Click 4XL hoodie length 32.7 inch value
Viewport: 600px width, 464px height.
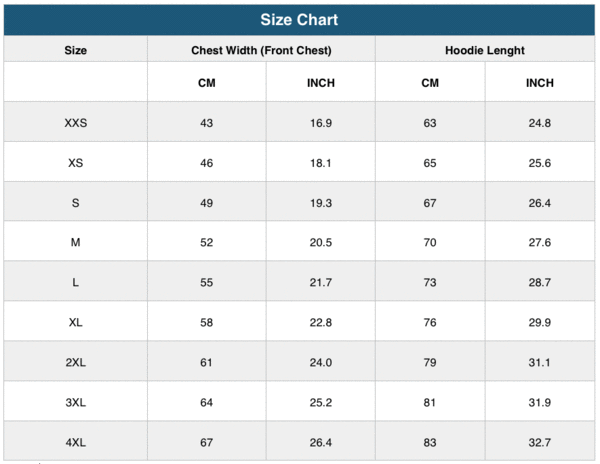pos(540,442)
